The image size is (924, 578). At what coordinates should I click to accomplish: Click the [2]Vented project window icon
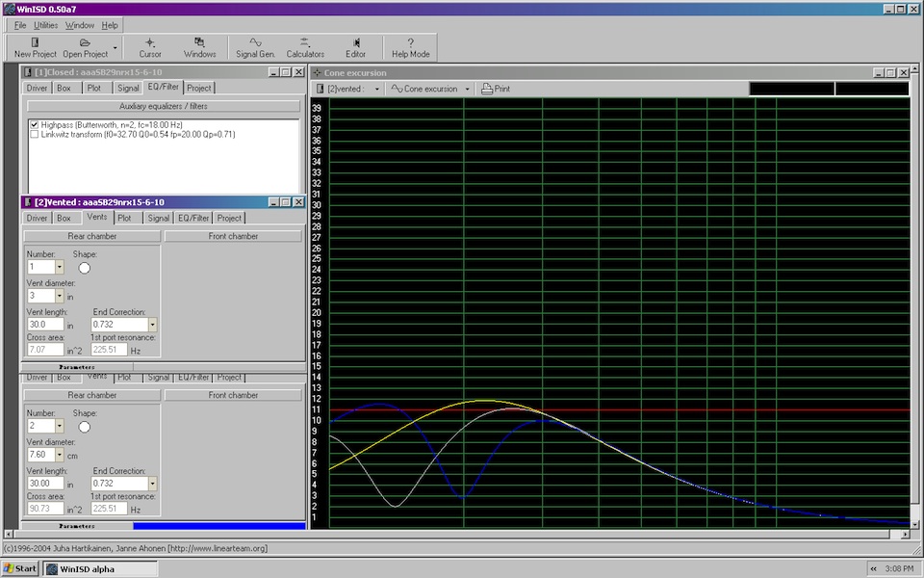coord(28,202)
